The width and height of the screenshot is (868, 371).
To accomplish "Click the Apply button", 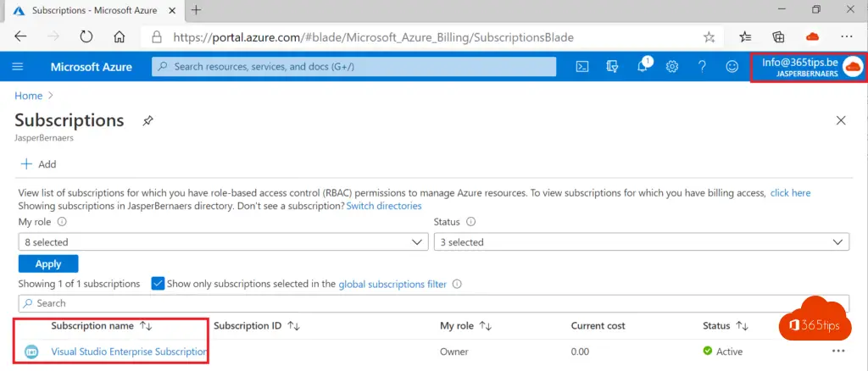I will click(x=48, y=263).
